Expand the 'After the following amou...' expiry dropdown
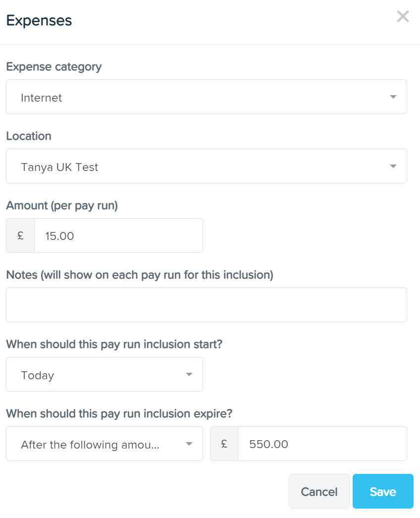This screenshot has height=518, width=420. pos(105,444)
